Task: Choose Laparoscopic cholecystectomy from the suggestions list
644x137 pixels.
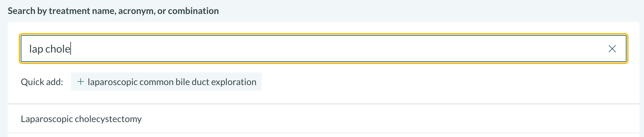Action: 81,119
